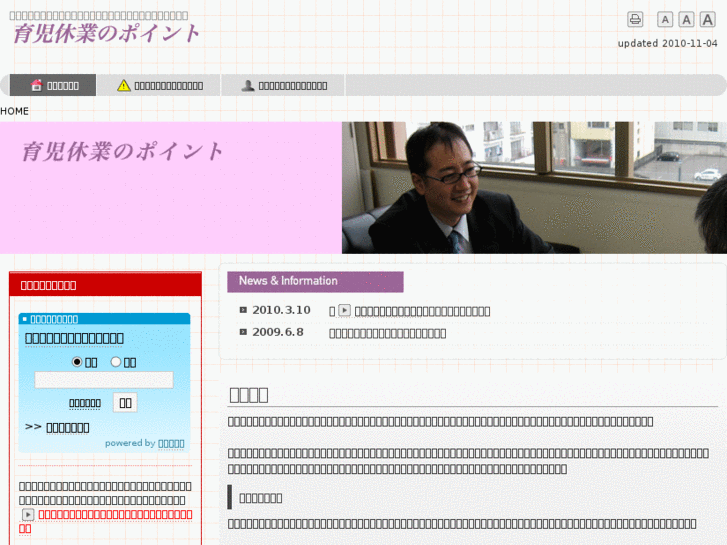Open the 2010.3.10 news item link
The width and height of the screenshot is (727, 545).
point(422,311)
